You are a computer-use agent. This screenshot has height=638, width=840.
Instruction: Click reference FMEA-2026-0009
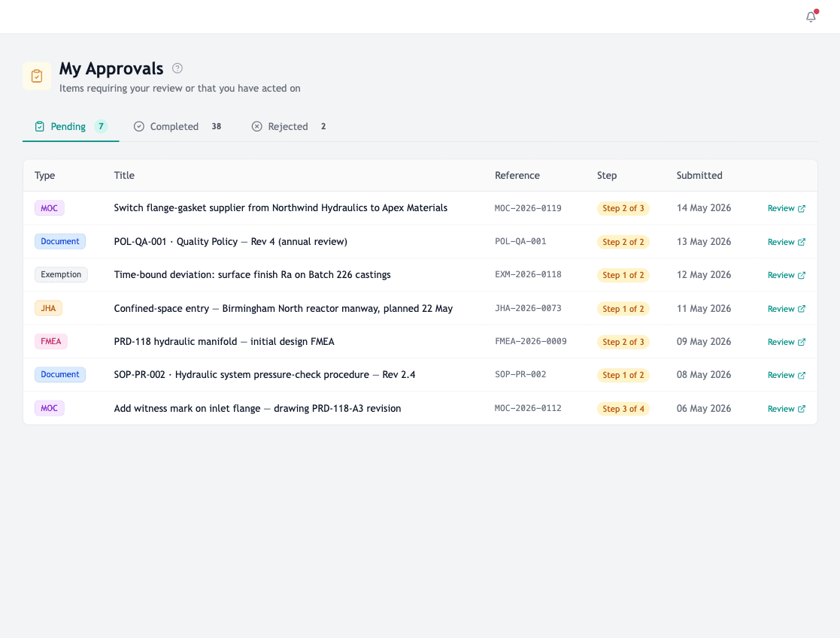click(x=530, y=341)
